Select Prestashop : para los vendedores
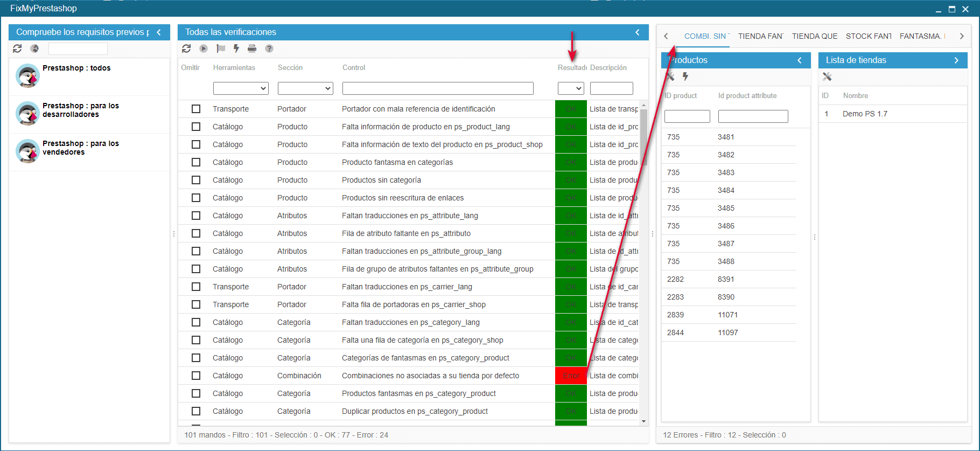 81,148
